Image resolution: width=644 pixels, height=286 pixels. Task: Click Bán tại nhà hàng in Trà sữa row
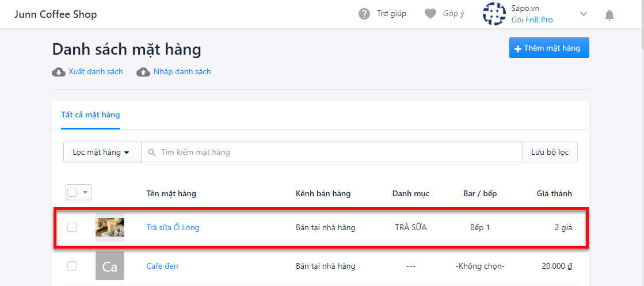[x=326, y=227]
